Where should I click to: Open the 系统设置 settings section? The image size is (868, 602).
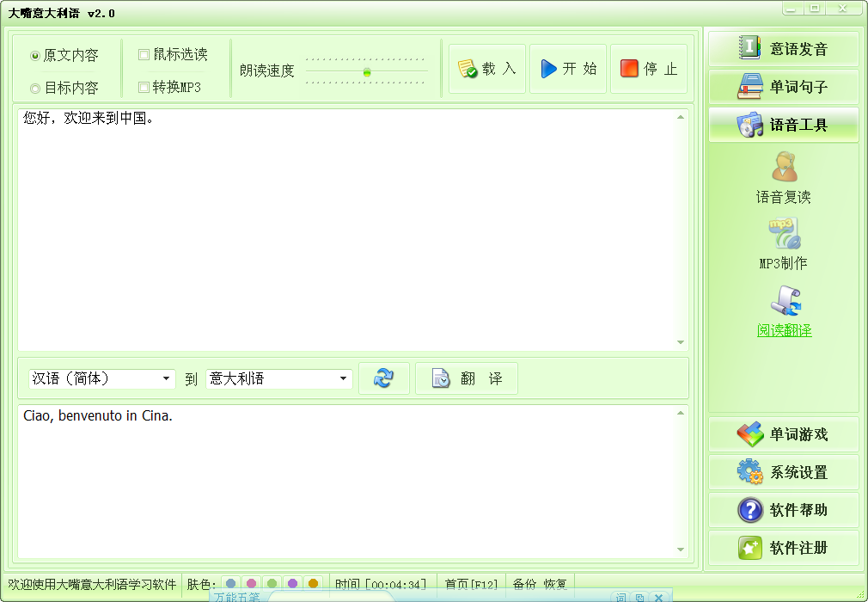tap(783, 472)
